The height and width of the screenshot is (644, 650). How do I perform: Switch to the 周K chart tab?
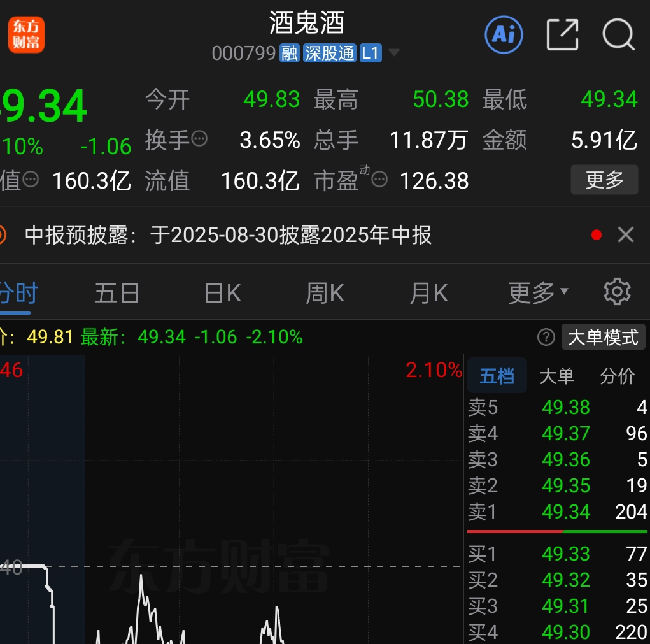(325, 293)
